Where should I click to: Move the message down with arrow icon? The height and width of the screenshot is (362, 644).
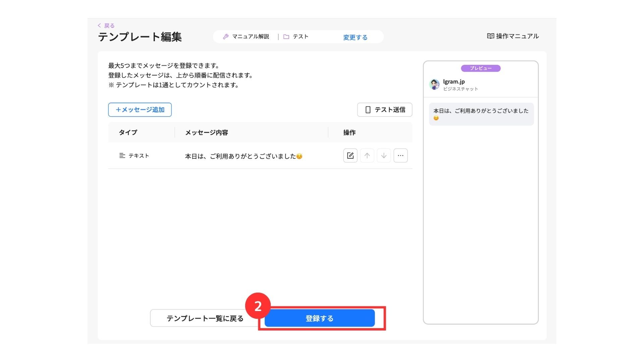point(384,156)
